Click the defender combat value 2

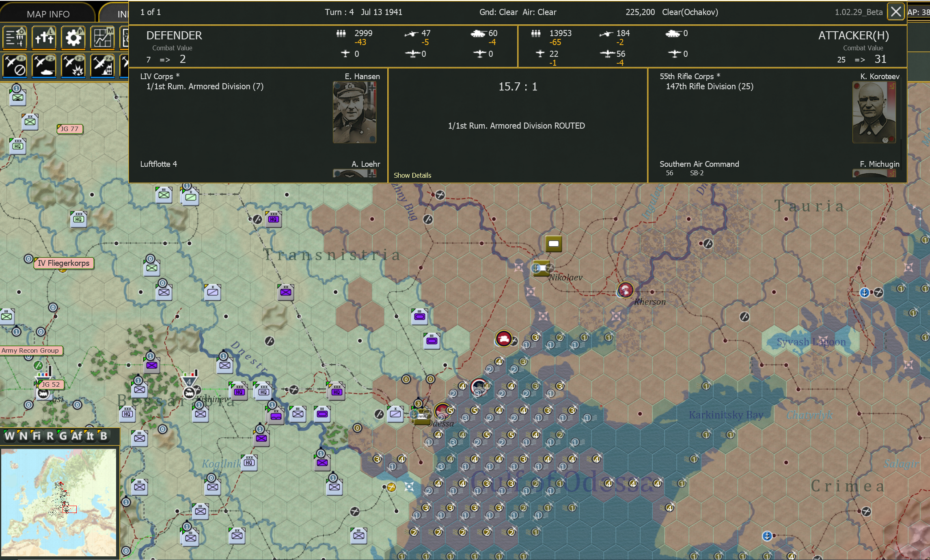coord(183,59)
